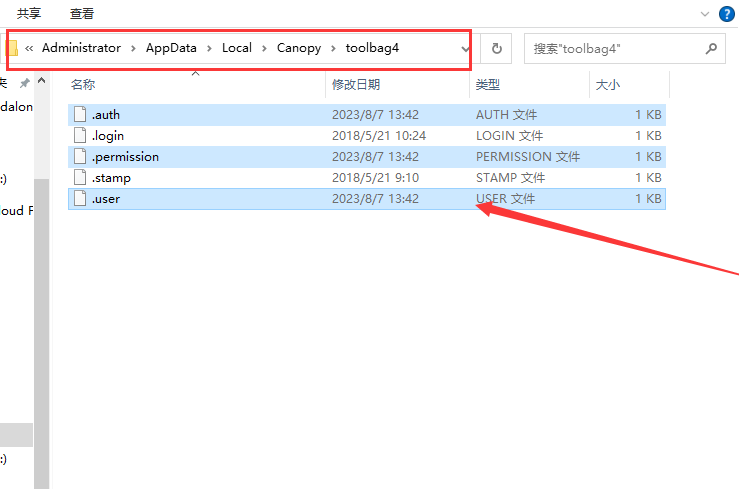The width and height of the screenshot is (739, 489).
Task: Open the Help question mark icon
Action: 726,14
